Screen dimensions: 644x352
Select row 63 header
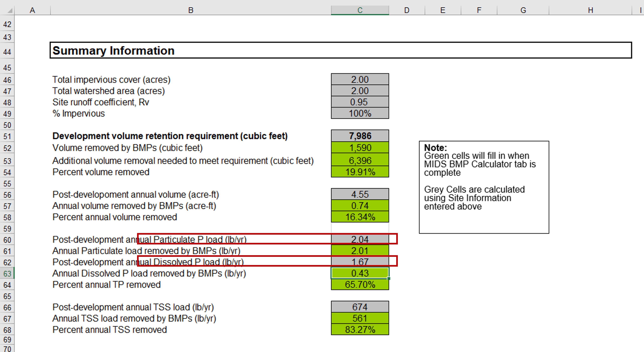coord(7,273)
